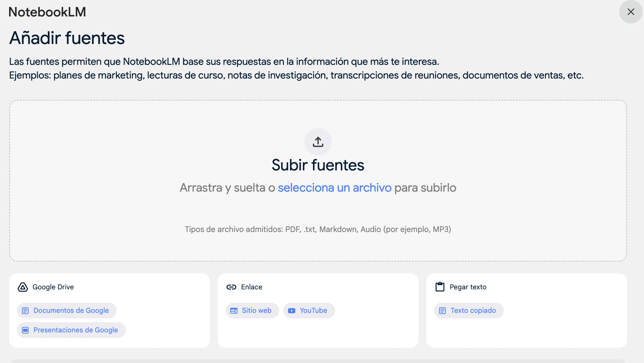The height and width of the screenshot is (363, 644).
Task: Click the Pegar texto label
Action: (x=468, y=287)
